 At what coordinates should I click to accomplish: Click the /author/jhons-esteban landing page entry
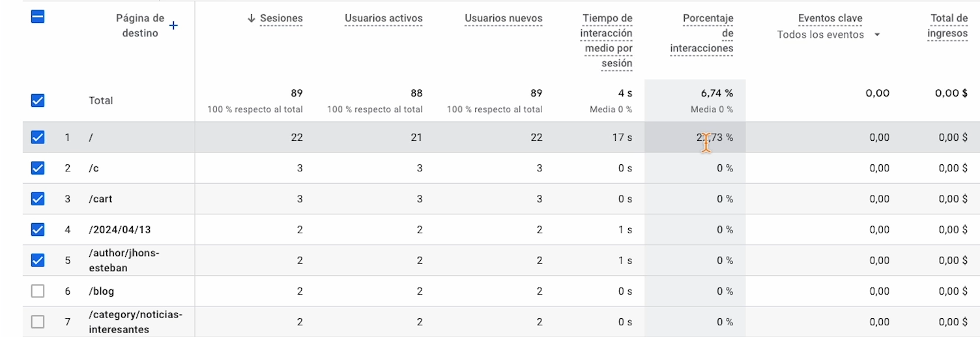[x=124, y=260]
